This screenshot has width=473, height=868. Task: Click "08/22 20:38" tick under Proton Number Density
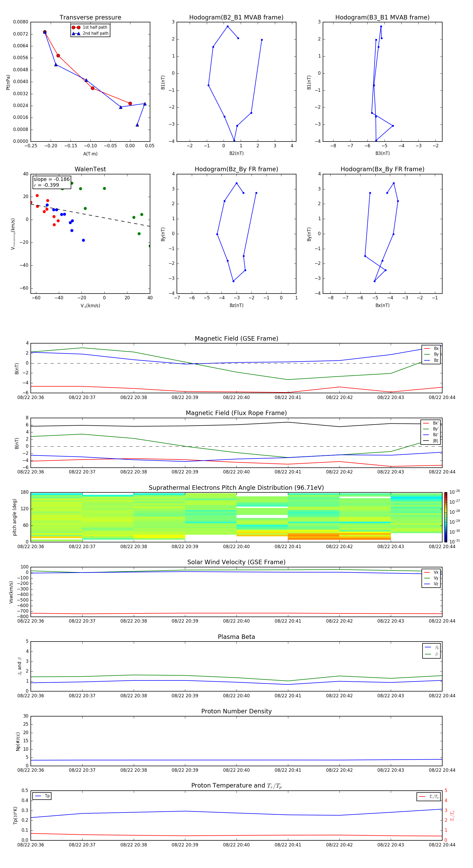point(134,770)
